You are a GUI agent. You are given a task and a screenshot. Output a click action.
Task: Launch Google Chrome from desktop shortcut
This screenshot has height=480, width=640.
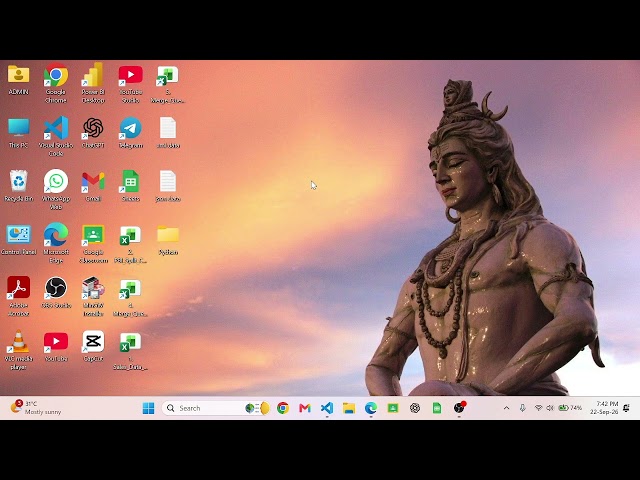click(x=56, y=83)
